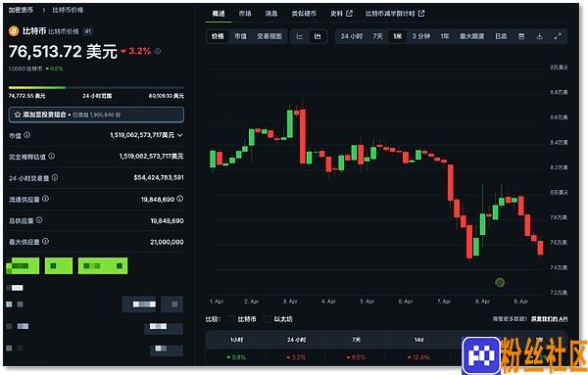
Task: Open 比特币减半倒计时 external link
Action: 395,14
